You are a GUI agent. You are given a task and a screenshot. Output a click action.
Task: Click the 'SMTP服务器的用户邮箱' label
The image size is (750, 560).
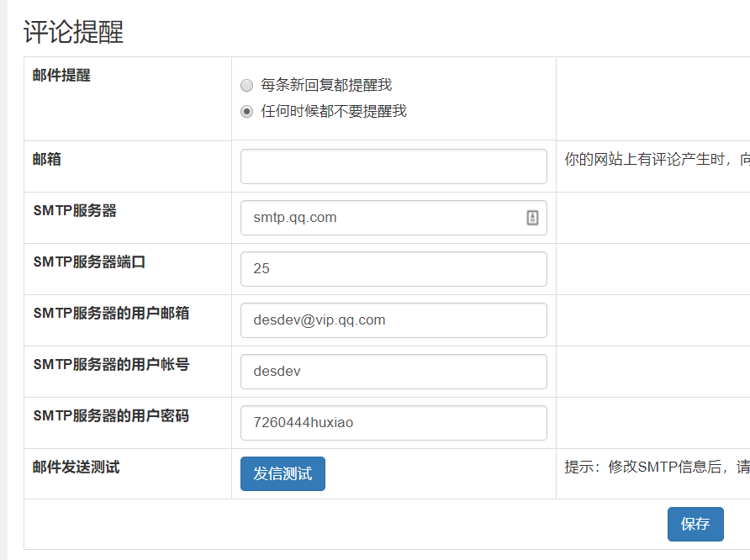click(111, 313)
